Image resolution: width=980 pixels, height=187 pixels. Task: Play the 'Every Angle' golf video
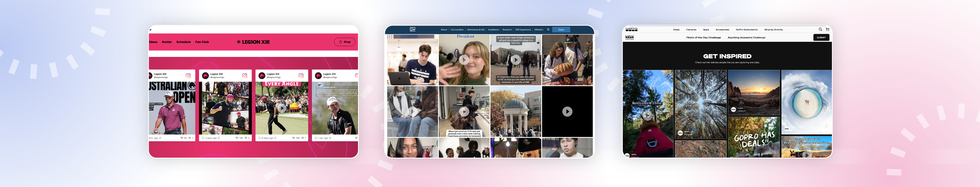[x=281, y=108]
